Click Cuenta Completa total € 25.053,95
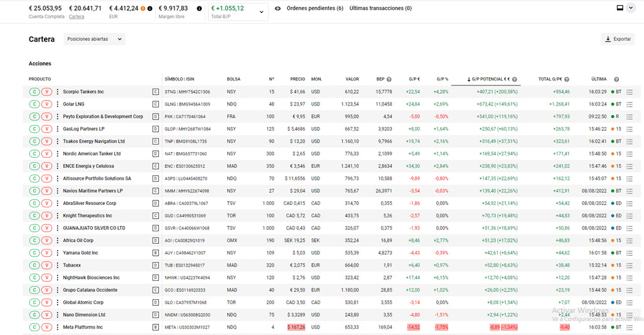Viewport: 644px width, 335px height. [x=45, y=8]
